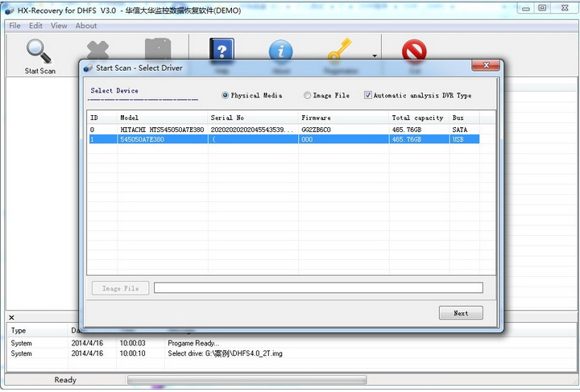Screen dimensions: 580x392
Task: Open the Help book icon
Action: tap(222, 50)
